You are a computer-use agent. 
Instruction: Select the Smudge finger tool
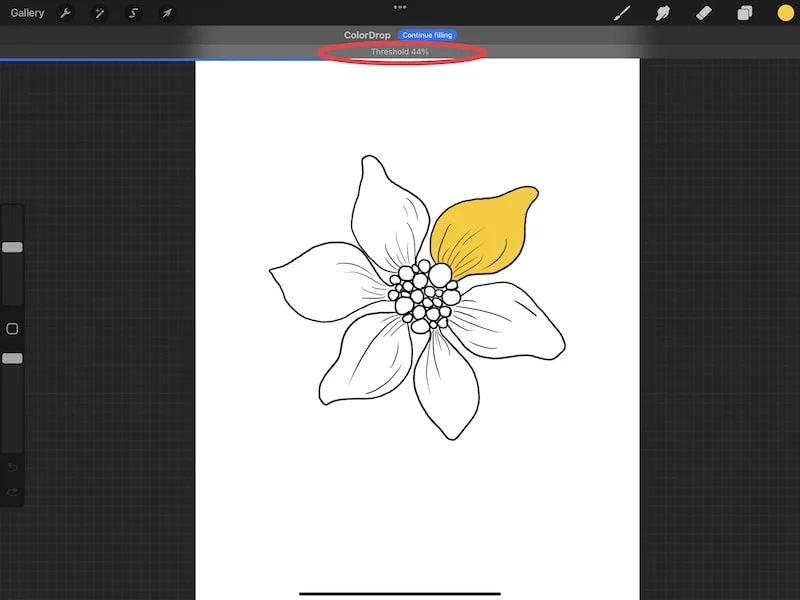(x=662, y=13)
